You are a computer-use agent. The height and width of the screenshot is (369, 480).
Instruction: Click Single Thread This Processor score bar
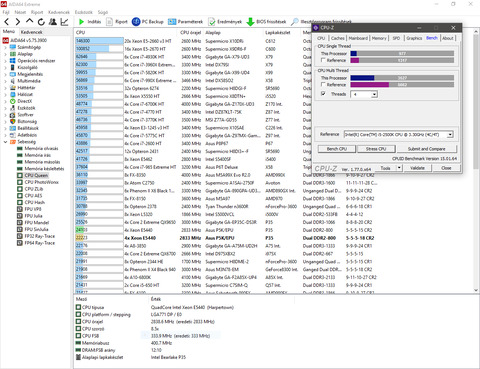[x=402, y=53]
